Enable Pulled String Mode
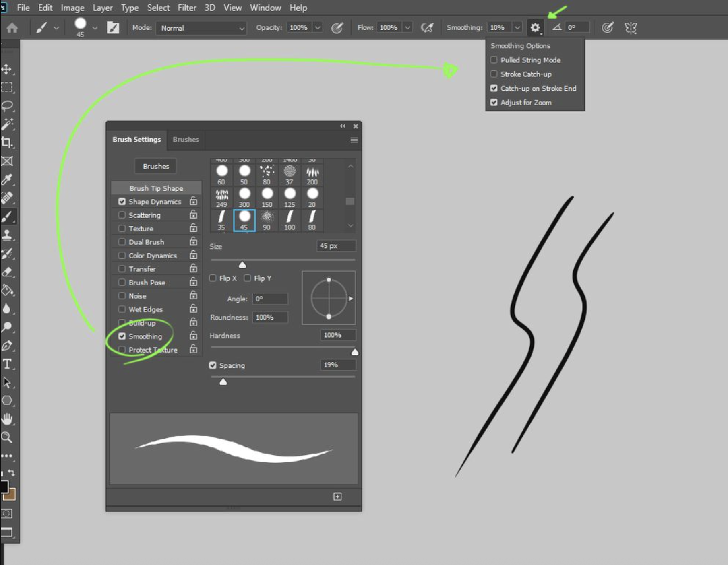The image size is (728, 565). pos(494,60)
